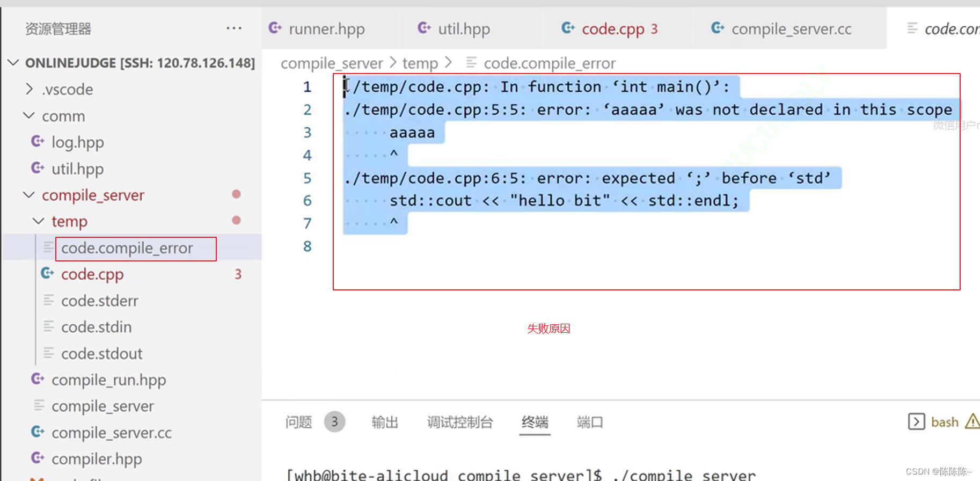Open compiler.hpp file
Screen dimensions: 980x481
97,459
